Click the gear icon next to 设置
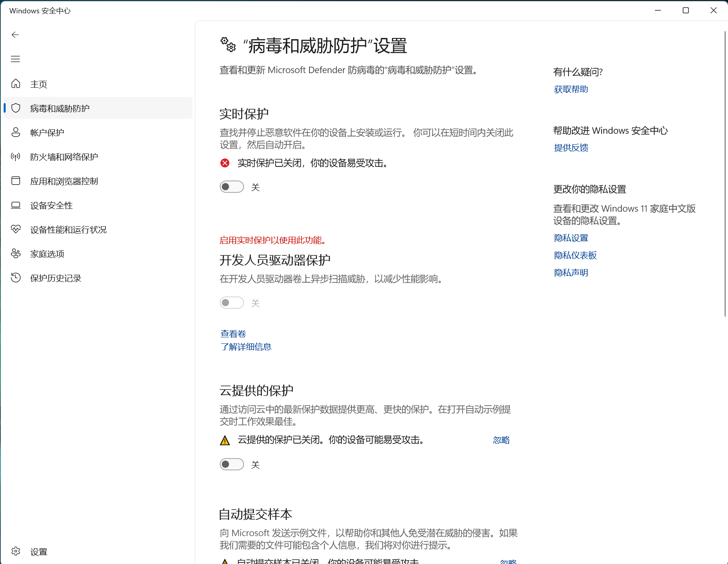The image size is (728, 564). (x=16, y=551)
